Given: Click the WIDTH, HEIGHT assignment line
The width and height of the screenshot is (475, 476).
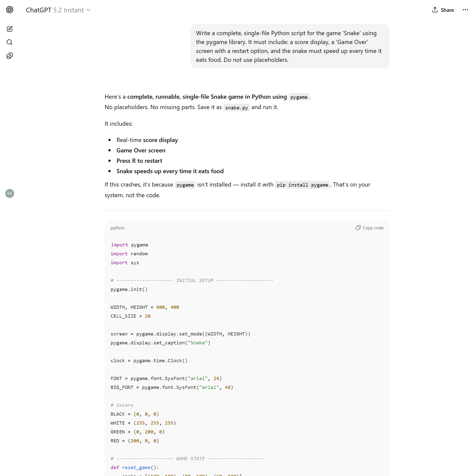Looking at the screenshot, I should 145,307.
